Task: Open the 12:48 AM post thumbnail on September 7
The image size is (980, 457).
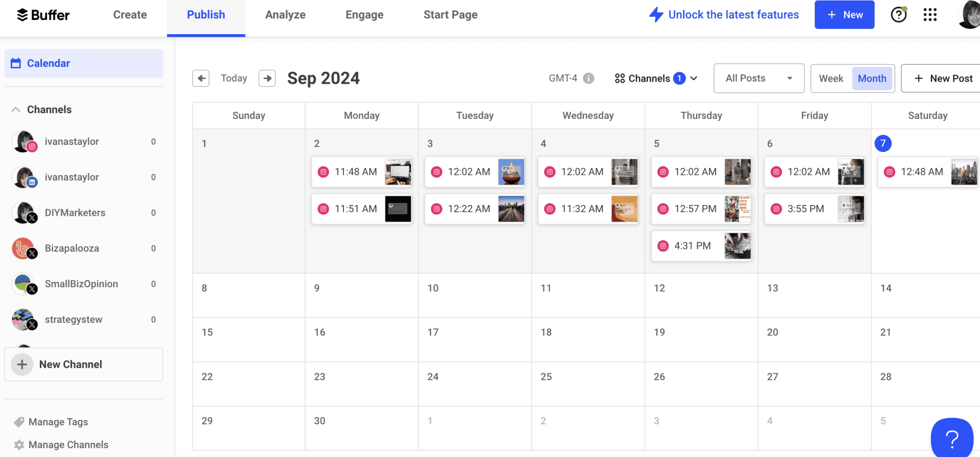Action: pos(964,172)
